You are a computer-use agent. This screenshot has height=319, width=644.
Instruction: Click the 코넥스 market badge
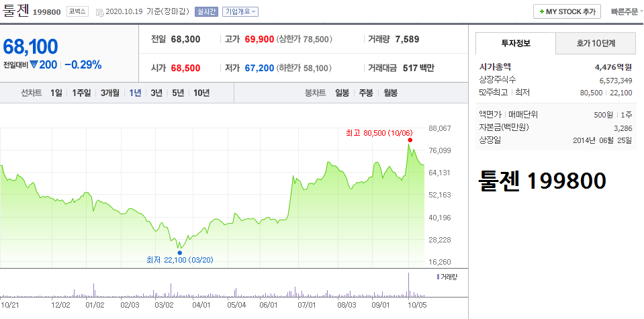click(x=77, y=11)
